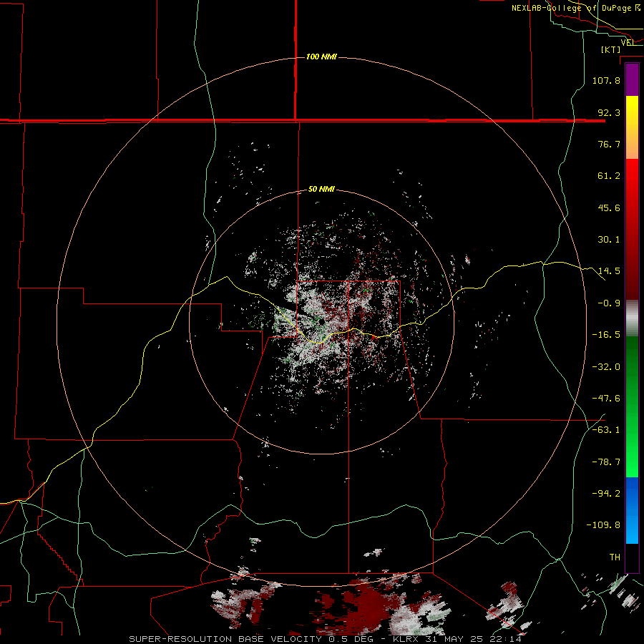Screen dimensions: 644x644
Task: Click the 45.6 legend value
Action: pyautogui.click(x=609, y=208)
